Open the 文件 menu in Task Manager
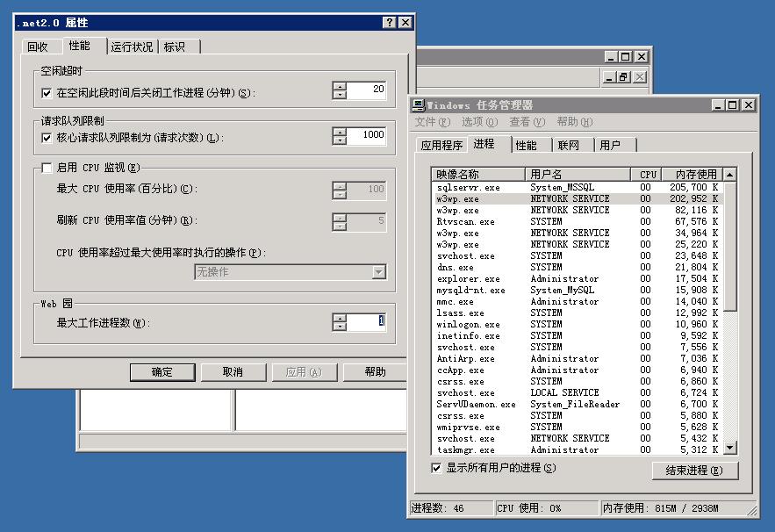 (x=433, y=122)
